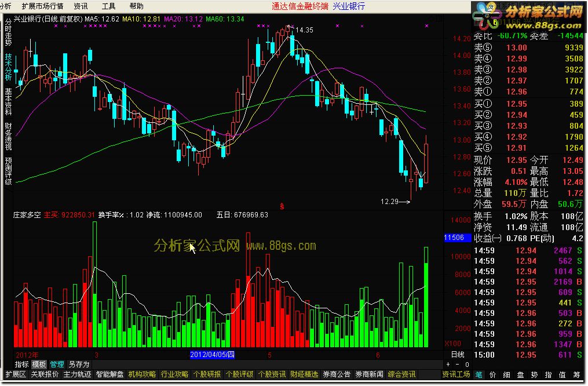Click the MA20: 13.12 label

pos(184,19)
